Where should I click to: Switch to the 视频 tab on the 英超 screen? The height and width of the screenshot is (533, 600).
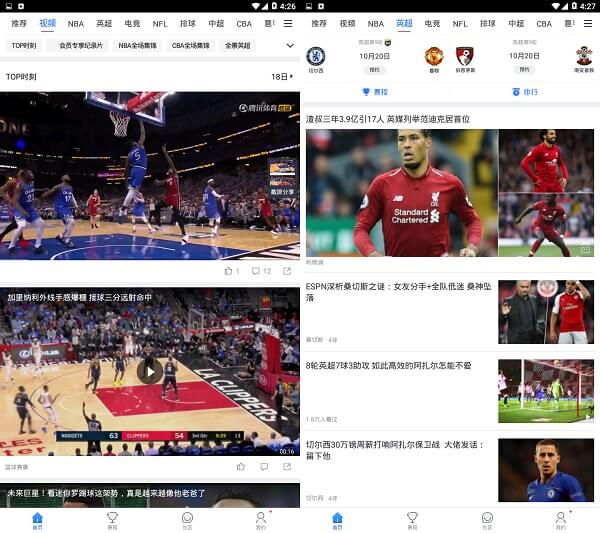pyautogui.click(x=347, y=24)
